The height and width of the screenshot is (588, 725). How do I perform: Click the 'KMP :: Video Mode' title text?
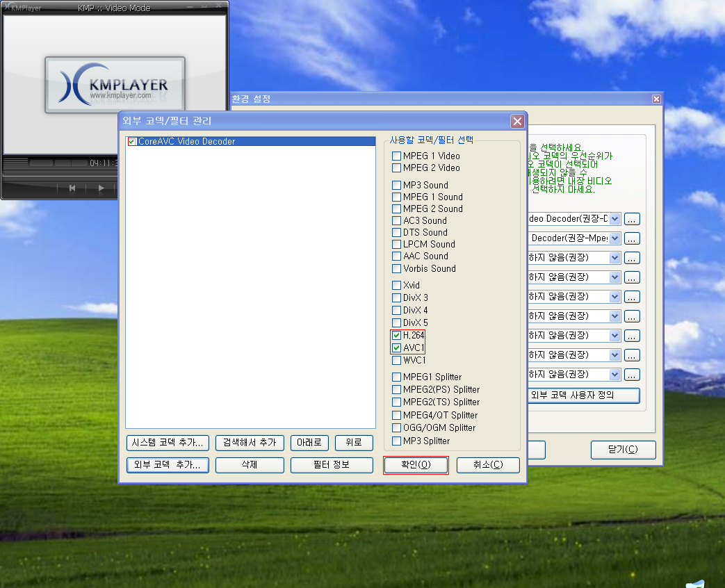coord(114,8)
